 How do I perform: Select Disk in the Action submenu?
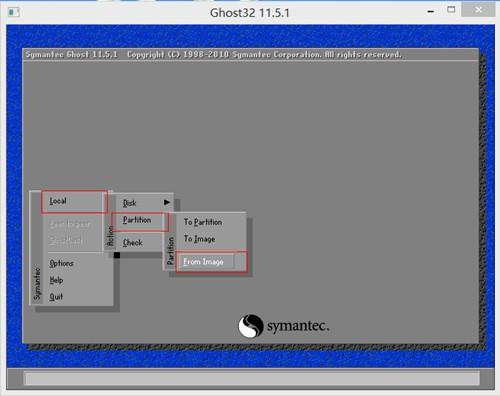pos(129,203)
